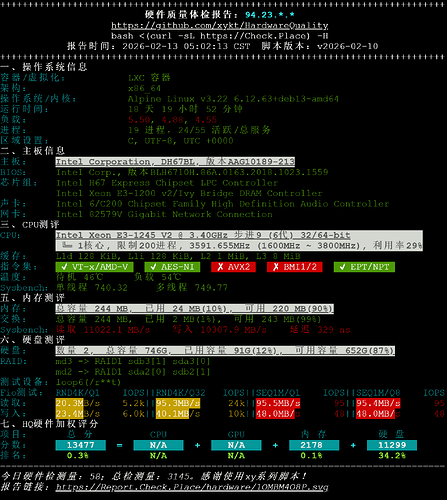Click the latency 329 ns value
This screenshot has height=500, width=447.
(320, 330)
